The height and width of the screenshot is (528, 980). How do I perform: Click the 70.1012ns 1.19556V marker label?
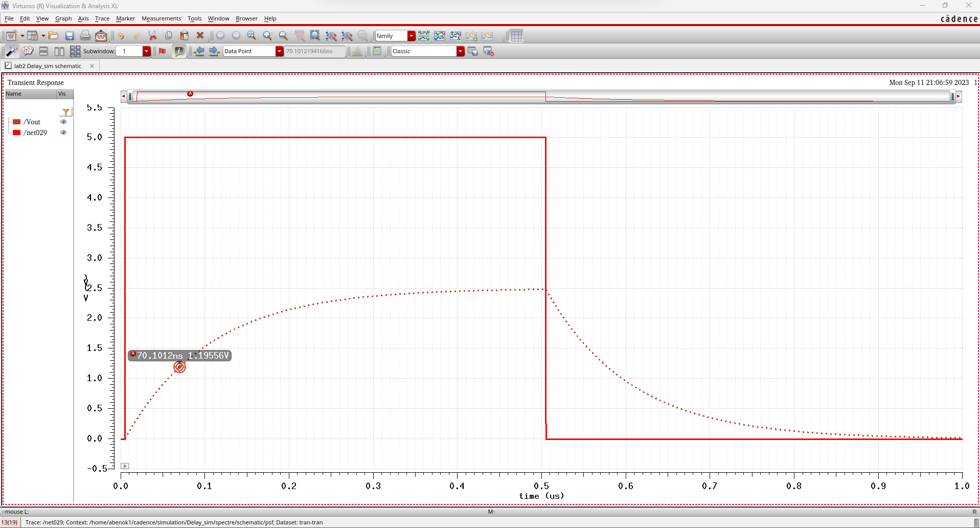point(179,356)
